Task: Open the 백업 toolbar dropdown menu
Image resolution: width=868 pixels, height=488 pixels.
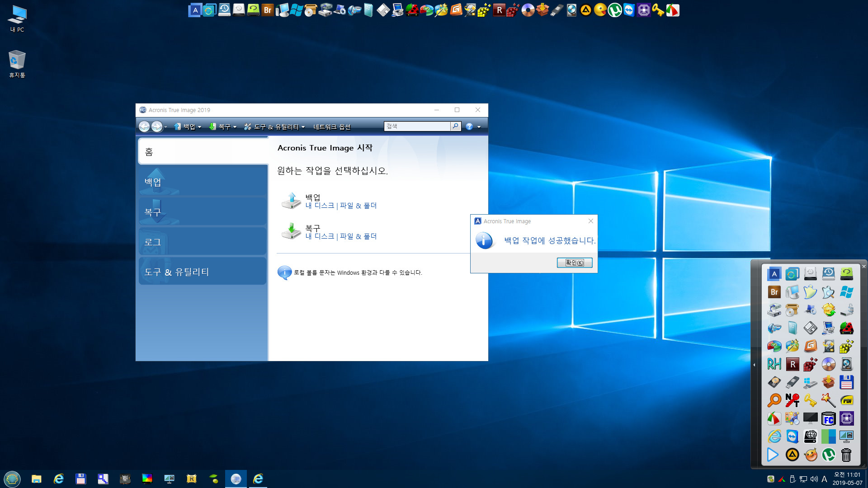Action: 188,127
